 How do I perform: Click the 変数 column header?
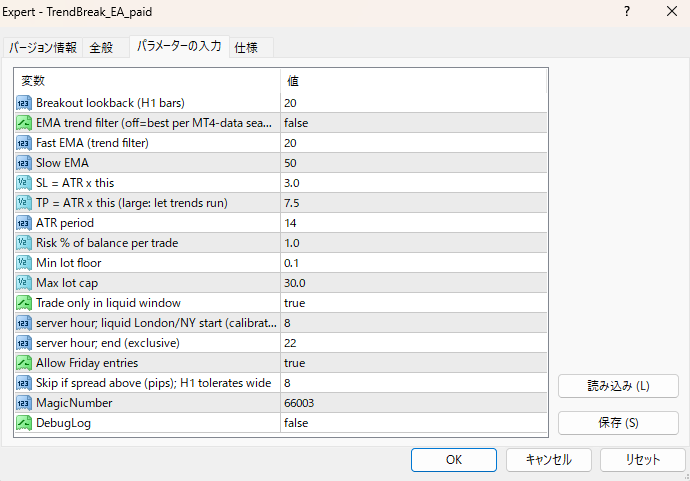coord(148,81)
